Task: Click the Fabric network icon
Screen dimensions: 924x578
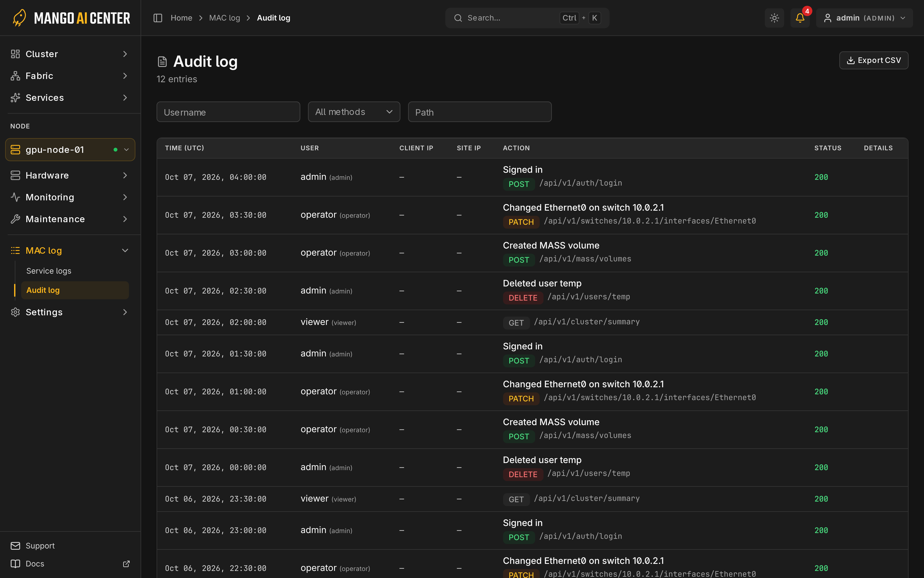Action: [15, 76]
